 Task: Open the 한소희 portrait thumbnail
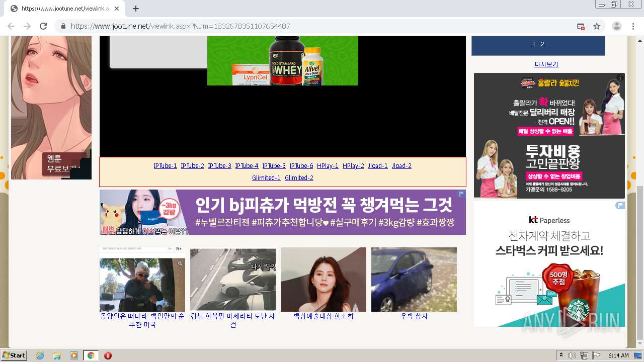(324, 279)
